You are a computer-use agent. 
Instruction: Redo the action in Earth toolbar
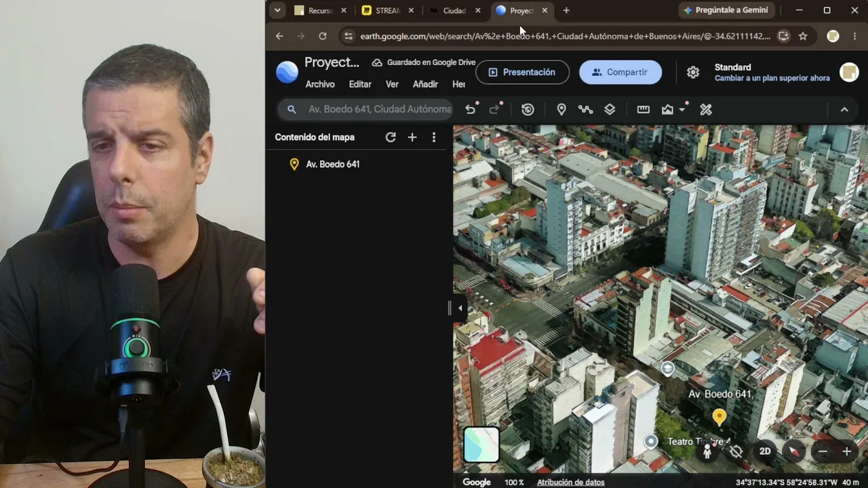[x=494, y=109]
